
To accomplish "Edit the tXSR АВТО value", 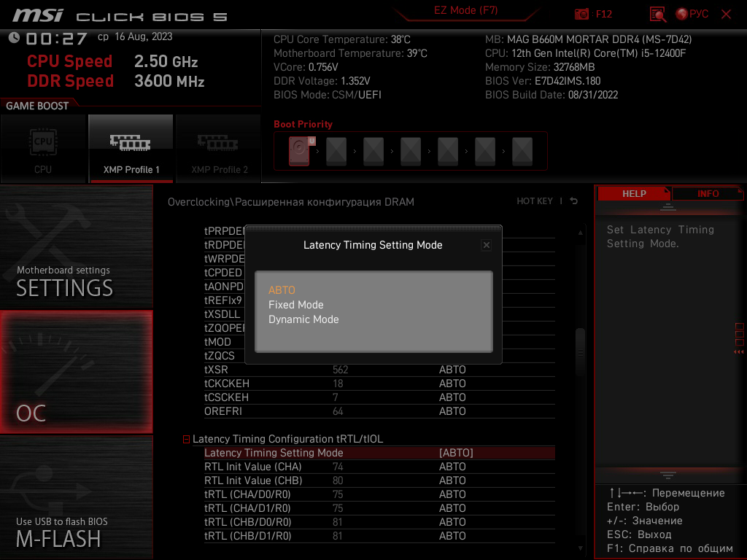I will 452,370.
